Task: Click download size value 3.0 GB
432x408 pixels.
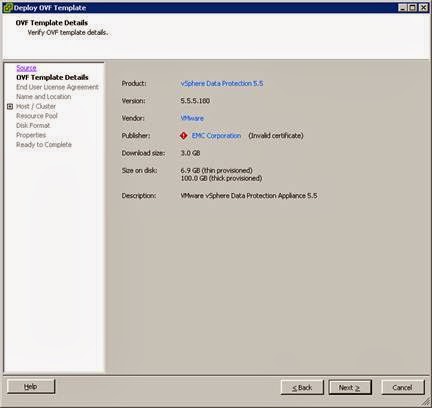Action: point(190,153)
